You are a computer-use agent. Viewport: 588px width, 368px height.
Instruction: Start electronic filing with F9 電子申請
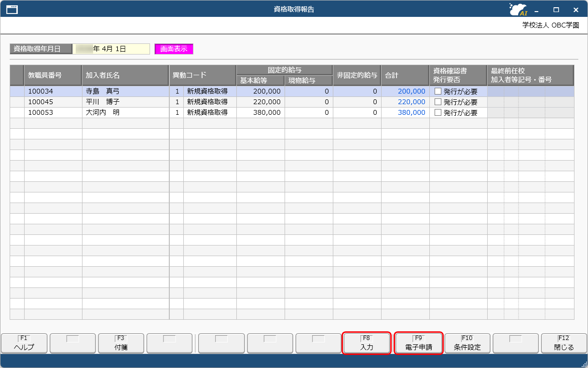pos(418,343)
